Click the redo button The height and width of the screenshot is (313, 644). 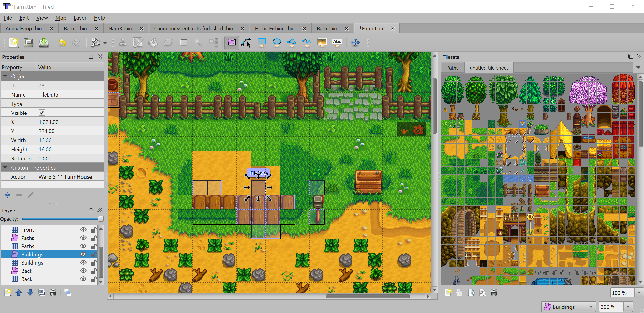pyautogui.click(x=76, y=42)
